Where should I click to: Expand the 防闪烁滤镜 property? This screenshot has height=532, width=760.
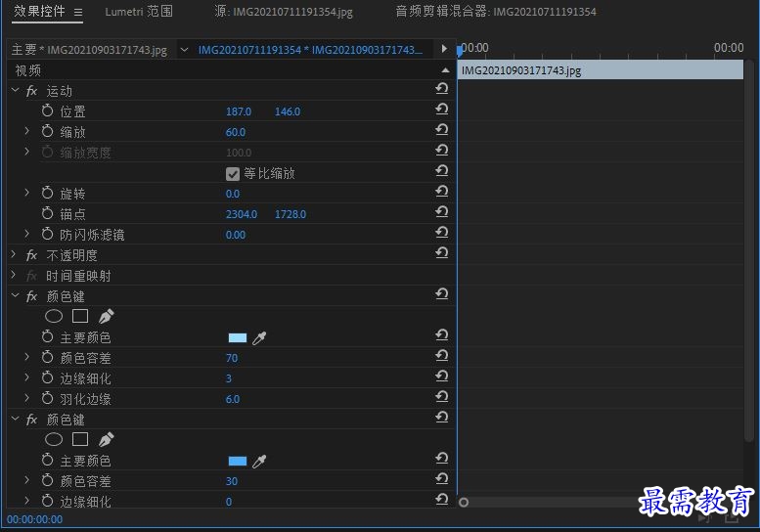(26, 234)
